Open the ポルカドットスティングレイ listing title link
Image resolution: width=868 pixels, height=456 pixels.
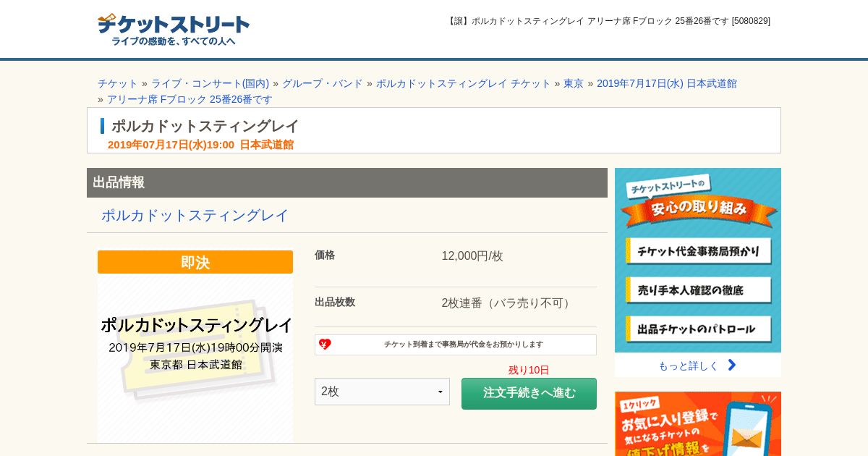pos(195,215)
